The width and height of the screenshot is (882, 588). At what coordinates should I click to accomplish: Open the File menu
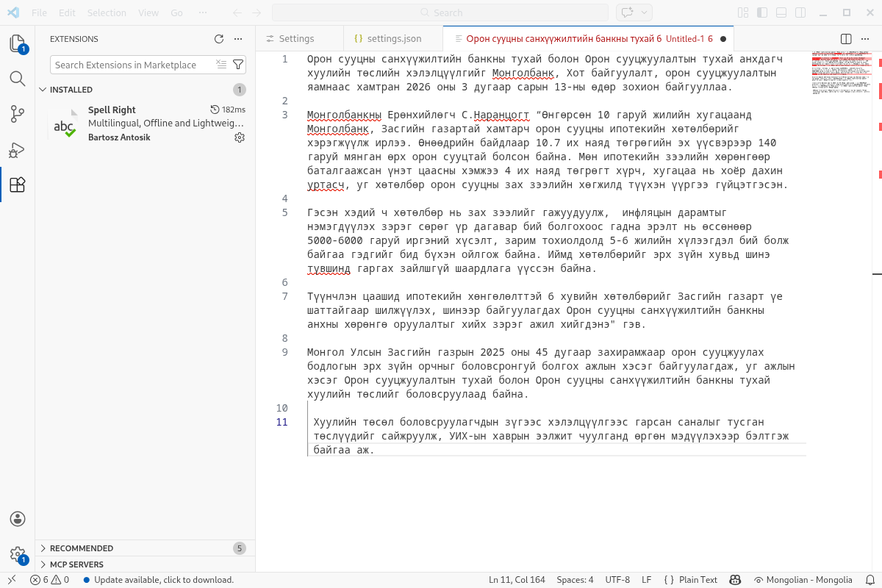(x=40, y=12)
